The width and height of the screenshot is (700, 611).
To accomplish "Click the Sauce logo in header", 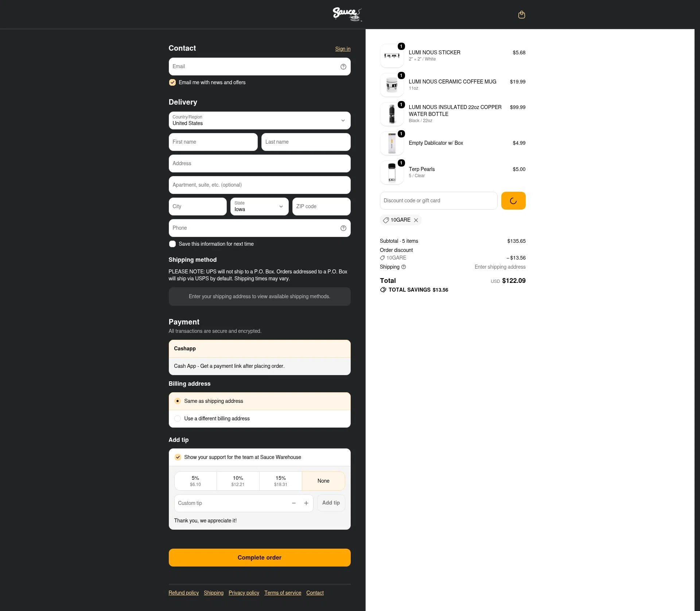I will coord(347,14).
